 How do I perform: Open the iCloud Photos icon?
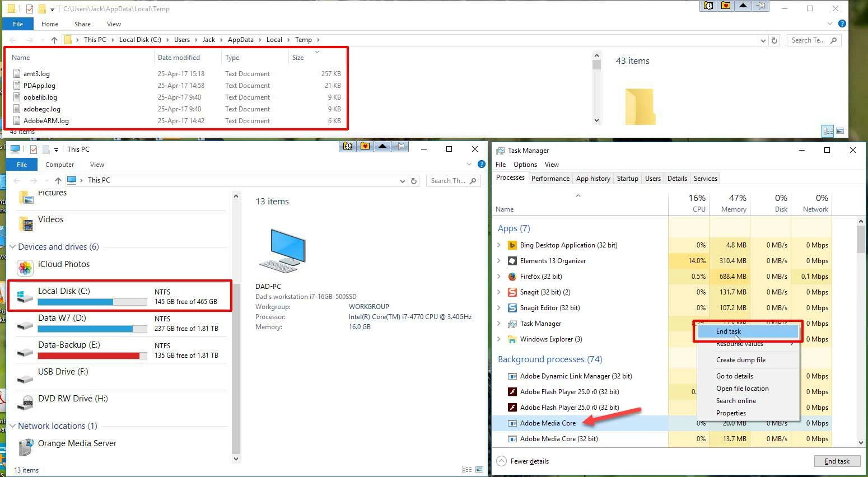coord(25,268)
